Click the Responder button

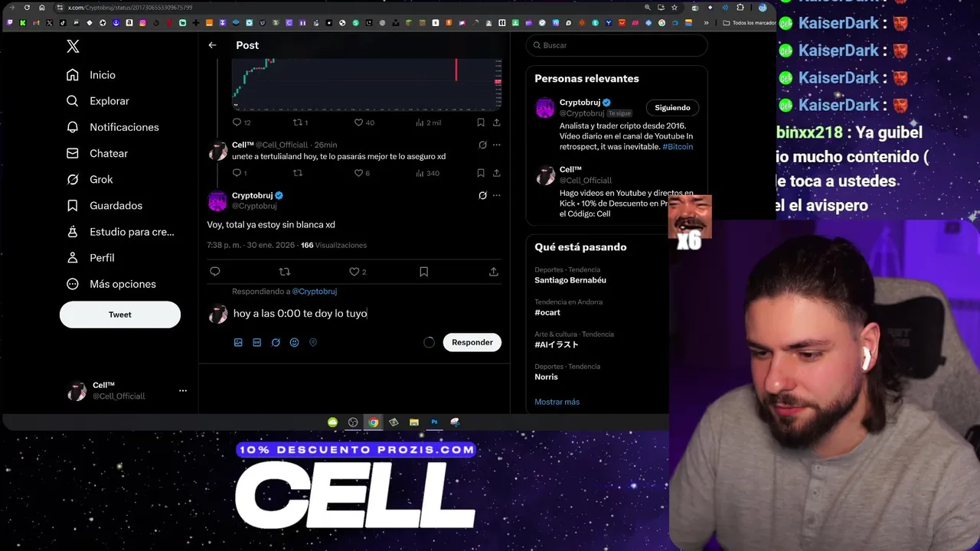(472, 342)
